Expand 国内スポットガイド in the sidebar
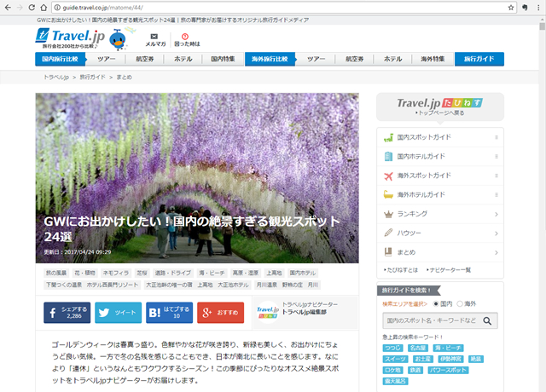The image size is (546, 392). (439, 136)
